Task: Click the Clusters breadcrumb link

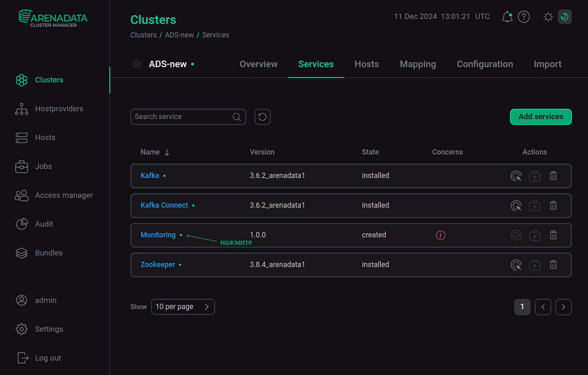Action: click(x=144, y=35)
